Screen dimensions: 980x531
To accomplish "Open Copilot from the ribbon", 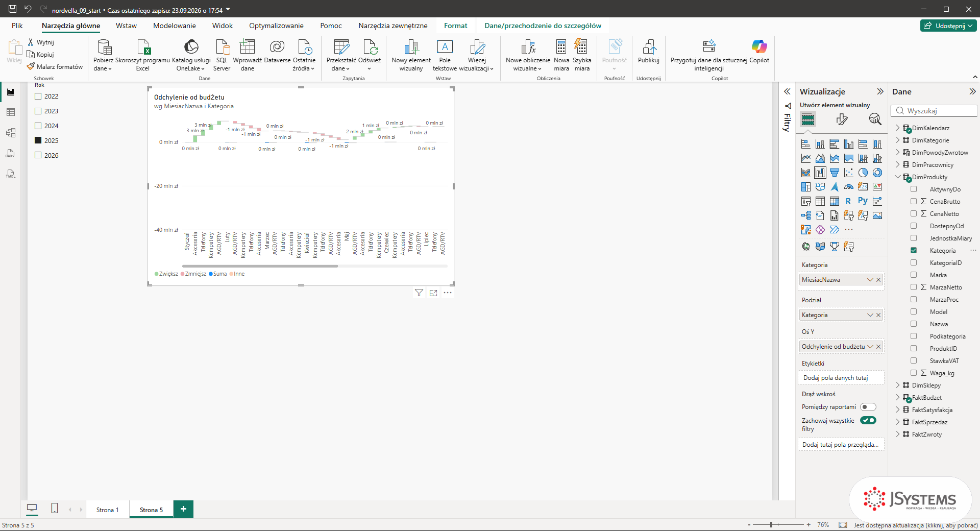I will tap(759, 51).
